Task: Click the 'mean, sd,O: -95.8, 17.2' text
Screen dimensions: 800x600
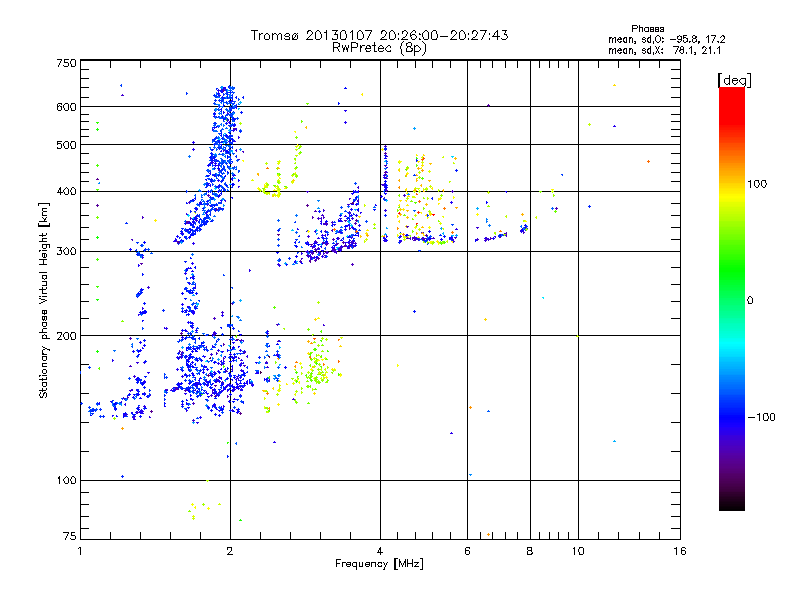Action: tap(666, 39)
